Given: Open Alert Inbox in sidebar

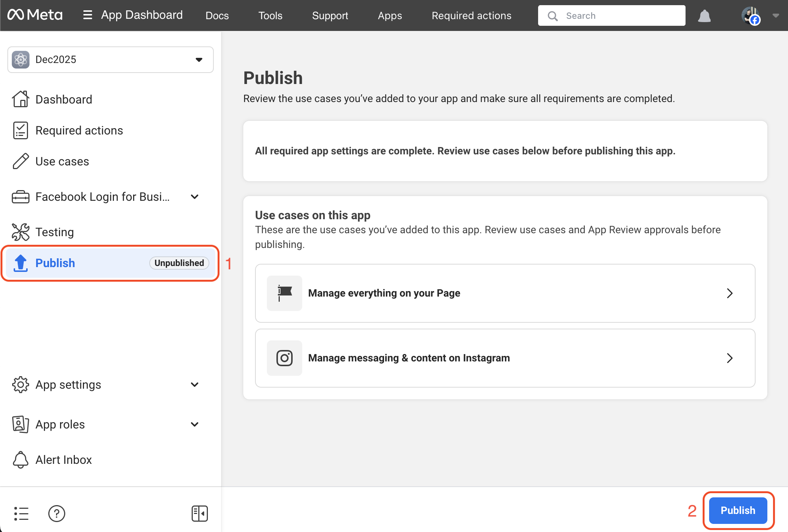Looking at the screenshot, I should [x=63, y=460].
